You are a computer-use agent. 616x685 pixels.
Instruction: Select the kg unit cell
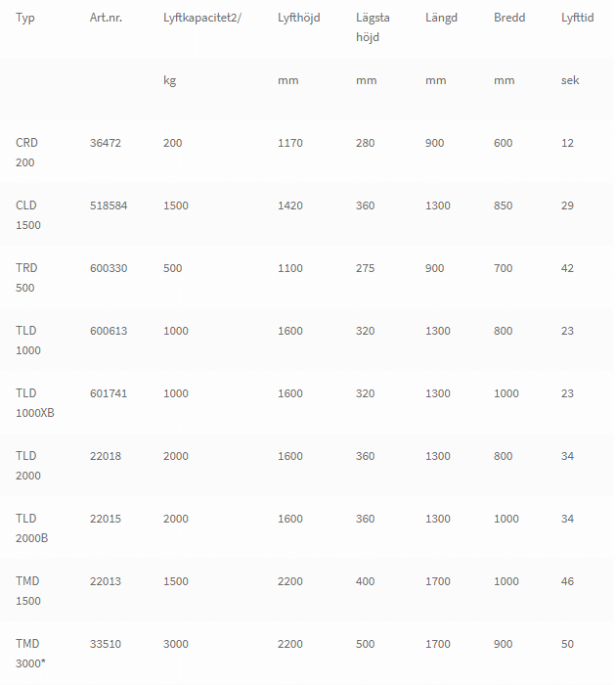[x=170, y=81]
